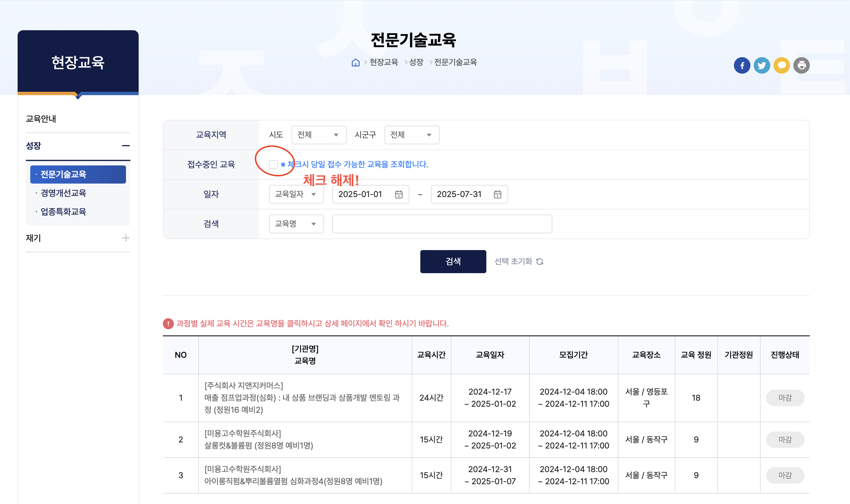Click the yellow KakaoTalk share icon
Viewport: 850px width, 504px height.
pos(781,65)
